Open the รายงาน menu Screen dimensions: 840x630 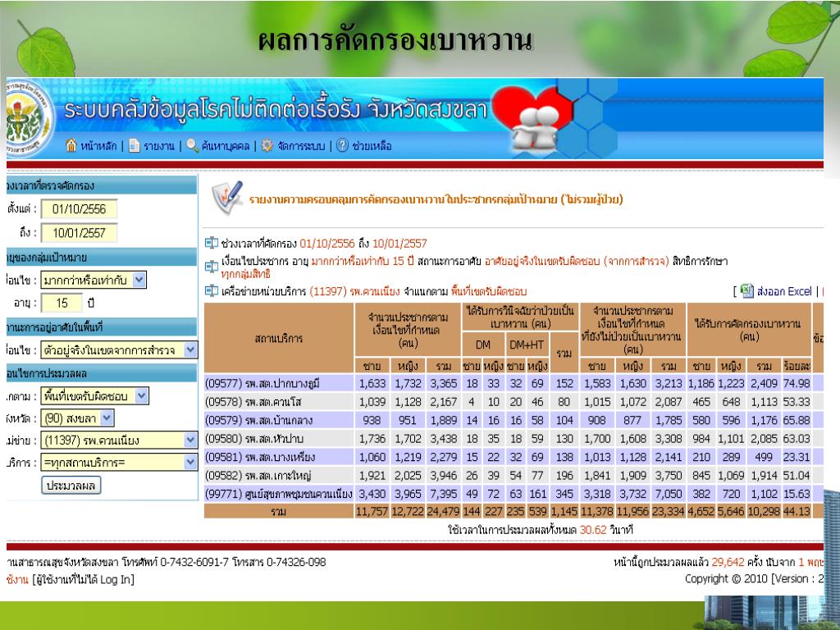[x=159, y=146]
